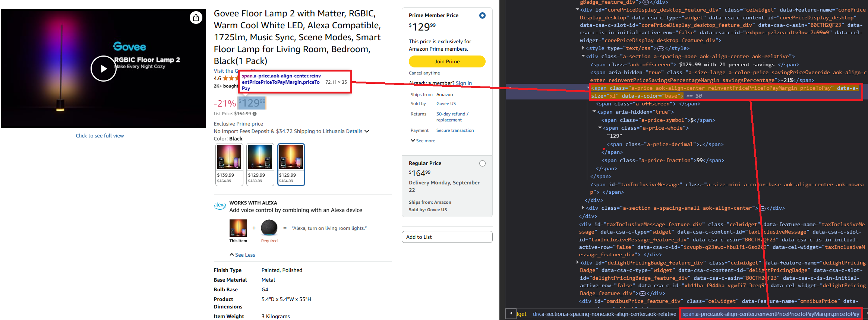
Task: Expand See more in buy box
Action: (423, 141)
